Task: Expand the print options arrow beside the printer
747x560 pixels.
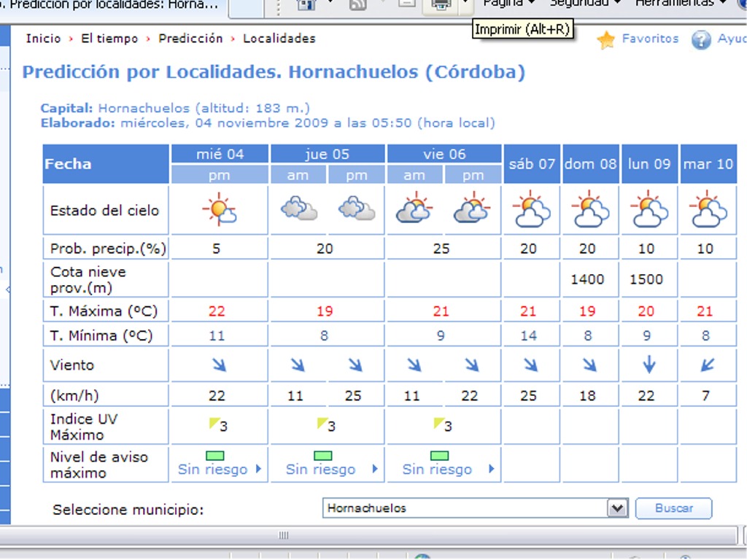Action: pos(465,4)
